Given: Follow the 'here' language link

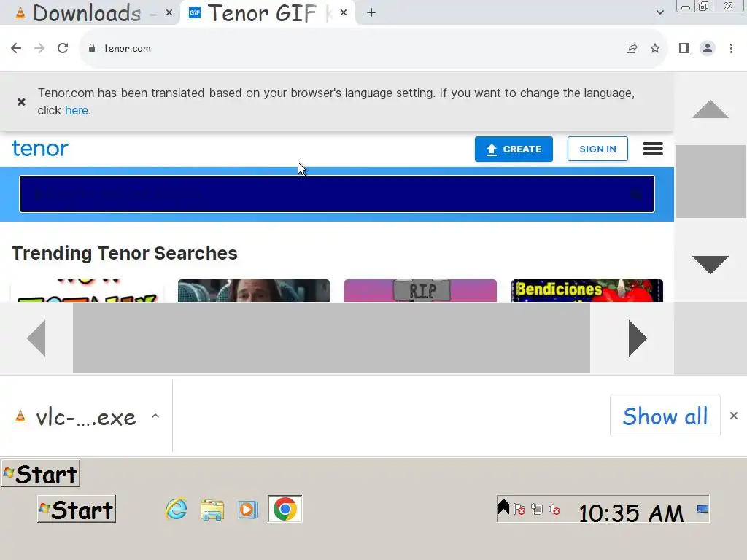Looking at the screenshot, I should (77, 111).
